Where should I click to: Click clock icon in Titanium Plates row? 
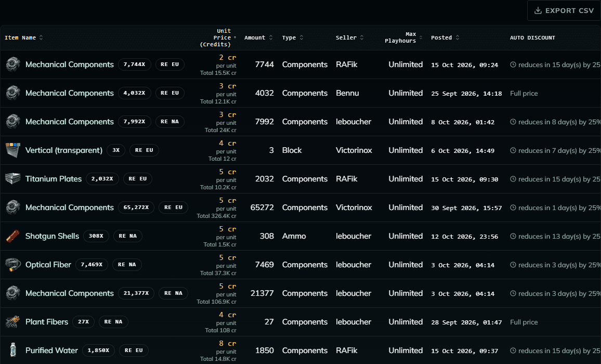[513, 179]
